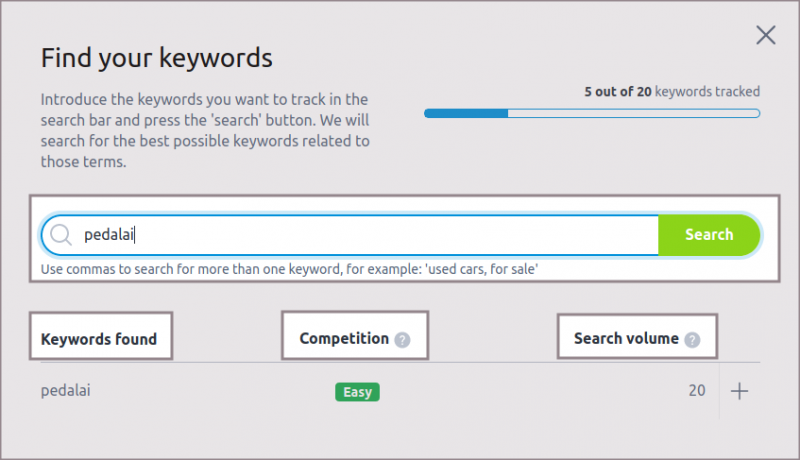Click the Search volume help icon
Viewport: 800px width, 460px height.
[x=692, y=339]
